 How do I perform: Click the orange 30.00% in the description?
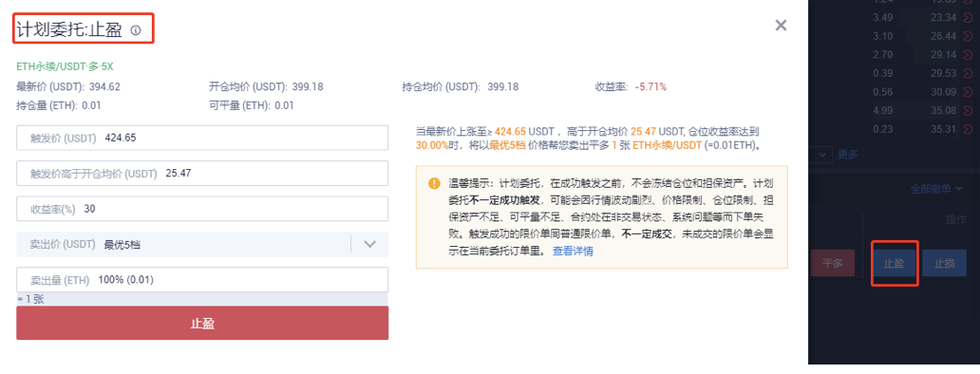pyautogui.click(x=432, y=144)
